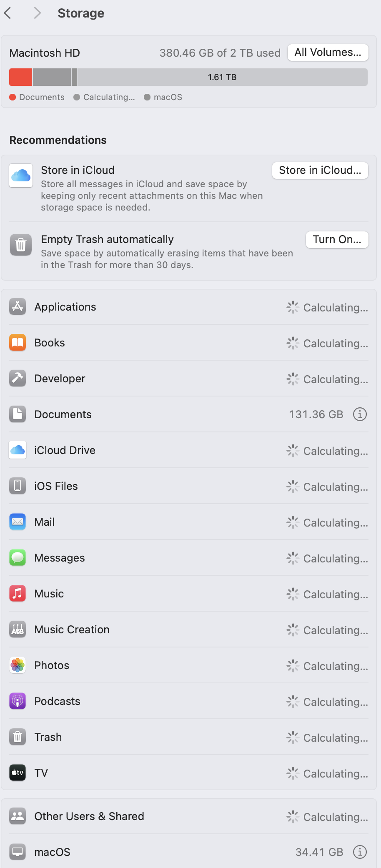Screen dimensions: 381x868
Task: Click the Documents legend red dot
Action: click(x=13, y=97)
